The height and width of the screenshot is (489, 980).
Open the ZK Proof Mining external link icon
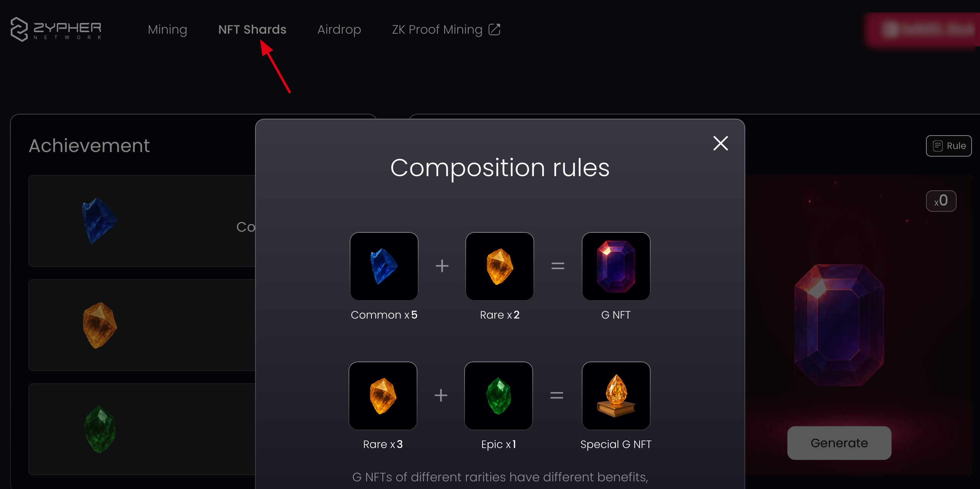[x=494, y=29]
